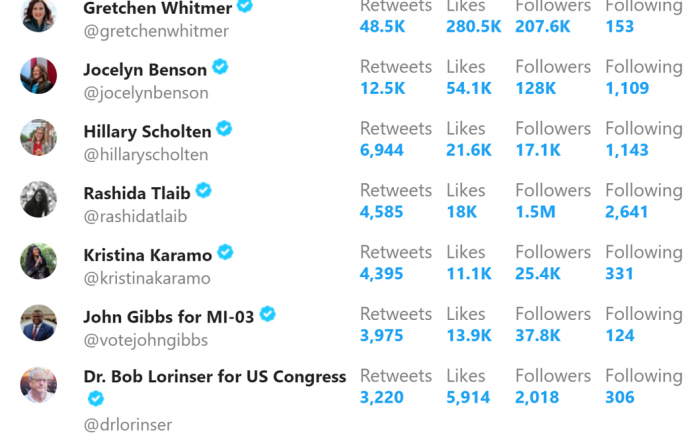Click Dr. Bob Lorinser's verified badge
The width and height of the screenshot is (700, 441).
click(x=96, y=398)
